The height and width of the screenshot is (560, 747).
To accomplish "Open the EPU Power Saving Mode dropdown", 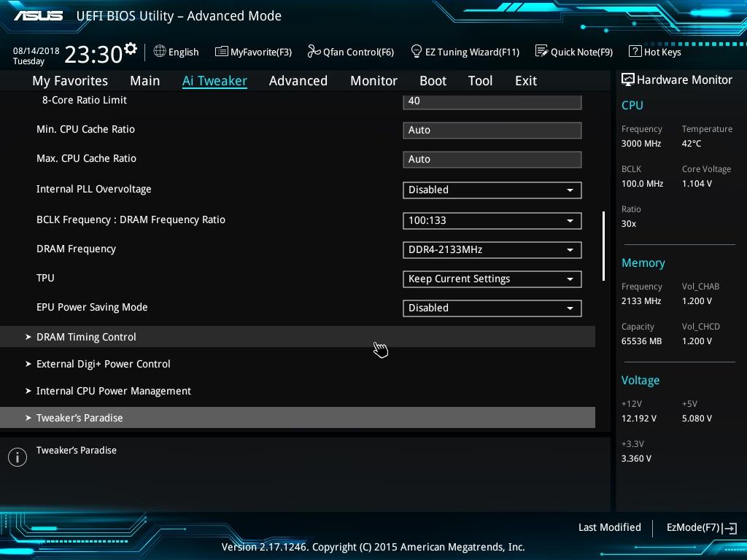I will coord(492,308).
